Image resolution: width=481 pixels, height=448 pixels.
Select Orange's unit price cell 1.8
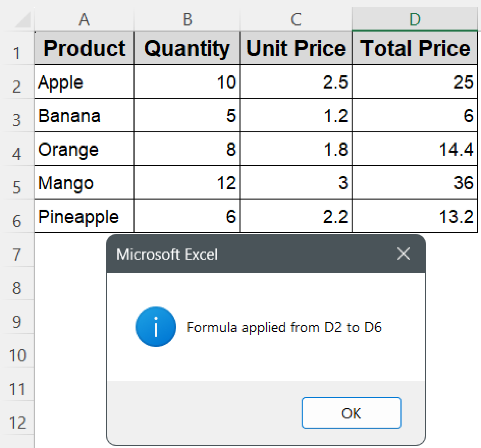click(x=296, y=149)
